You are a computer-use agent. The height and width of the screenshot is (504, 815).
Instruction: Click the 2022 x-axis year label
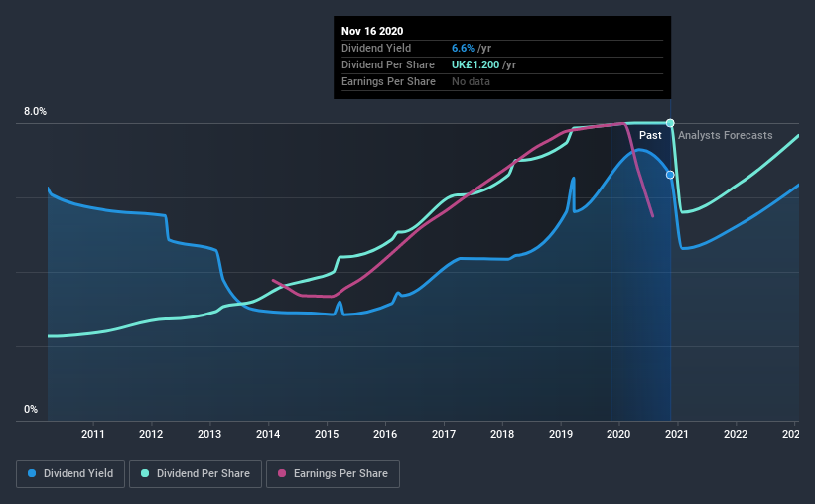736,434
